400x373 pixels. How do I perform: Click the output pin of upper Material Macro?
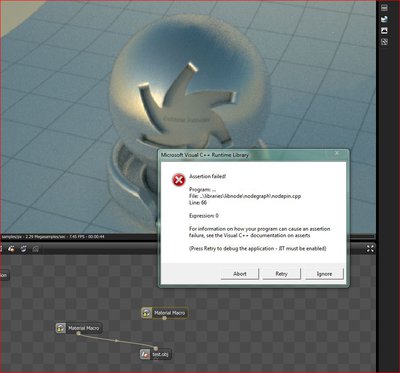coord(164,318)
